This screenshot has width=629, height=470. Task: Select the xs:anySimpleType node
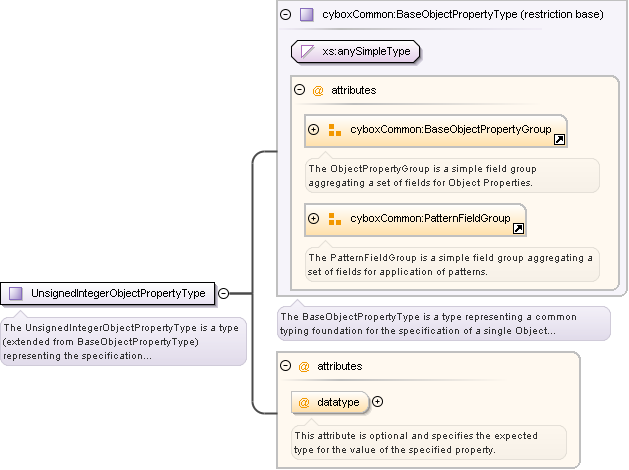tap(355, 51)
